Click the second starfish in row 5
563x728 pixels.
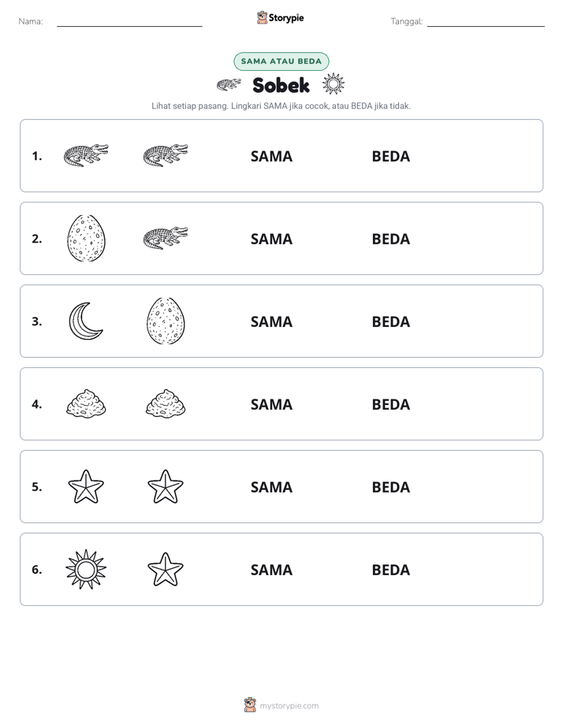click(166, 486)
